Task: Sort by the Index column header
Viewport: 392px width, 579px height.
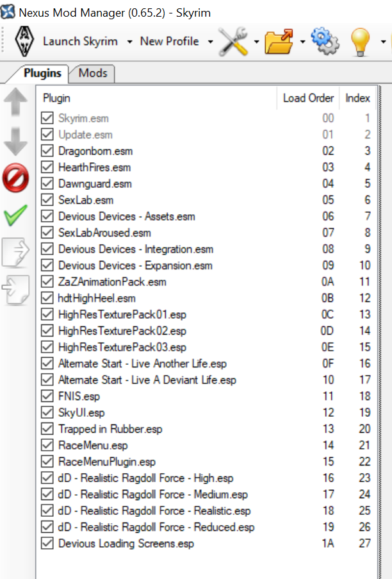Action: pyautogui.click(x=357, y=98)
